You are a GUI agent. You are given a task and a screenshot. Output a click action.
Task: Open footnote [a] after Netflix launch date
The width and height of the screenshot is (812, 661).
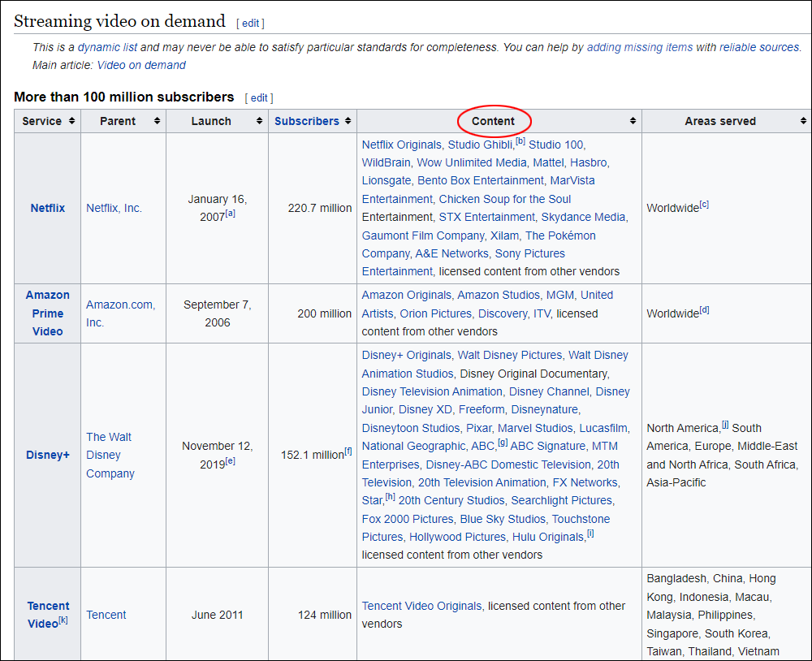230,213
